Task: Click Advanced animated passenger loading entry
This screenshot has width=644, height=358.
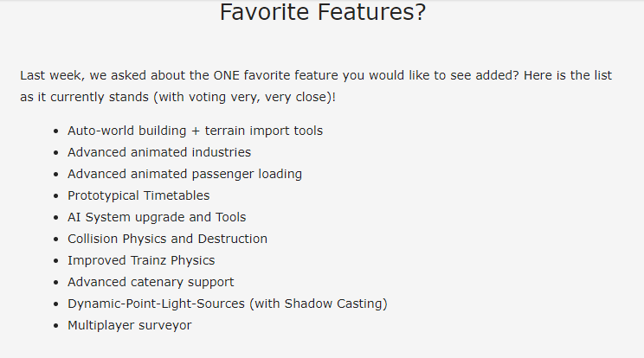Action: click(184, 174)
